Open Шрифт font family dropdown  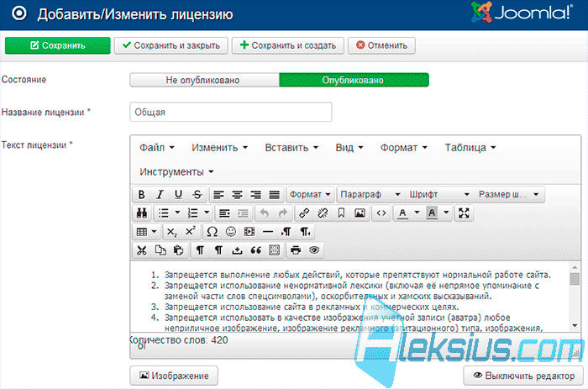click(x=439, y=194)
